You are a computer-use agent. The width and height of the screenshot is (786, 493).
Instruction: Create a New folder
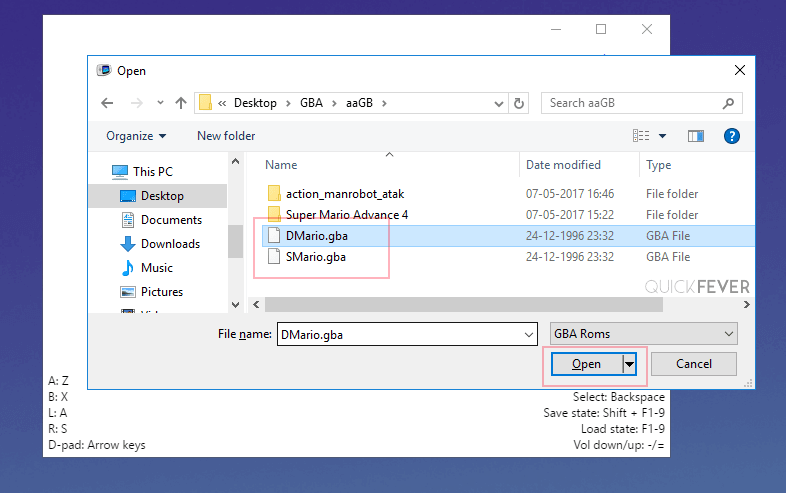pos(226,136)
